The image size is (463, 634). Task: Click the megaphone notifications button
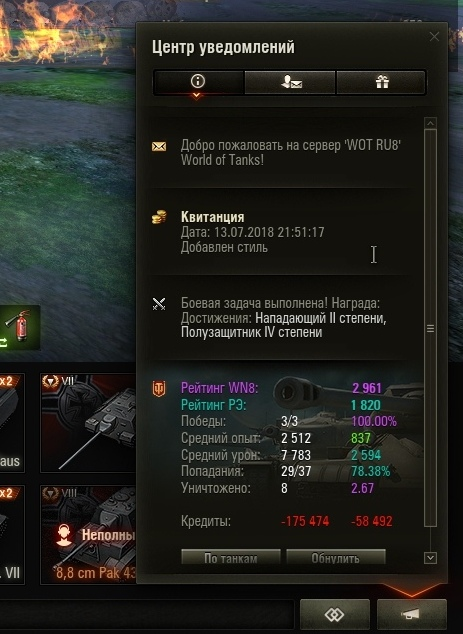[x=412, y=615]
